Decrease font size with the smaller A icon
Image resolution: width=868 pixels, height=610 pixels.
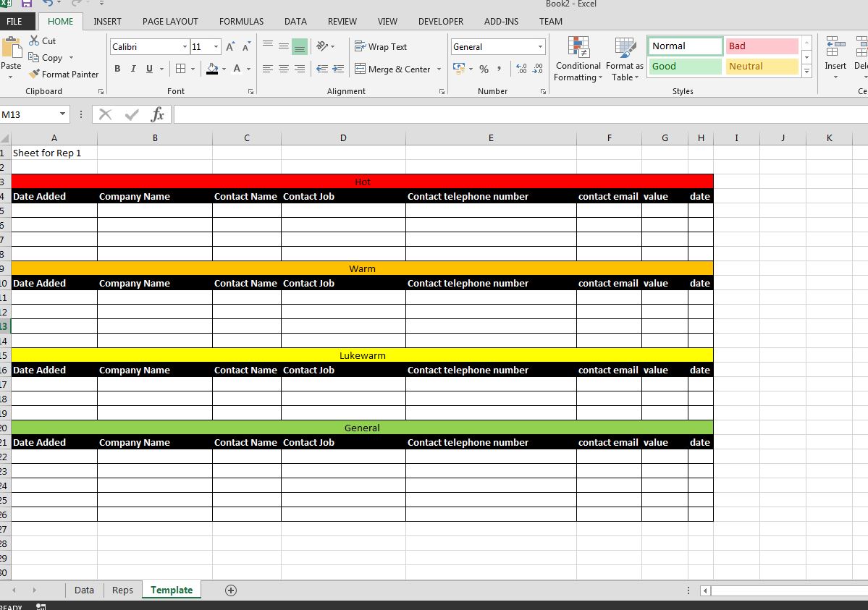coord(246,47)
